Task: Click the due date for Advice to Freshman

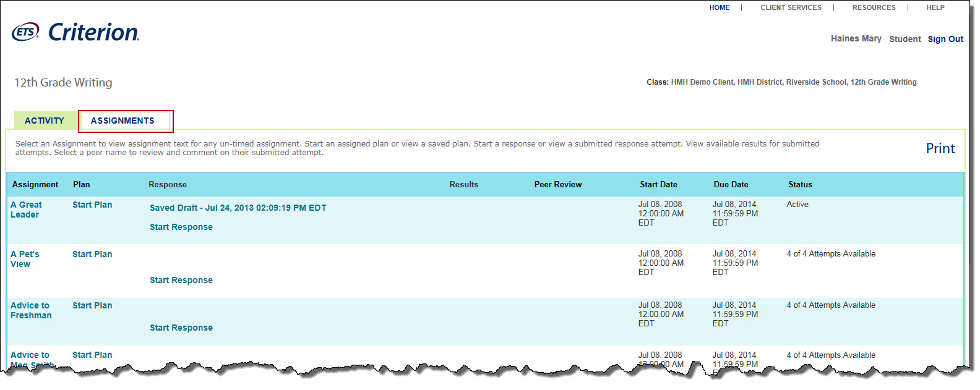Action: [x=735, y=314]
